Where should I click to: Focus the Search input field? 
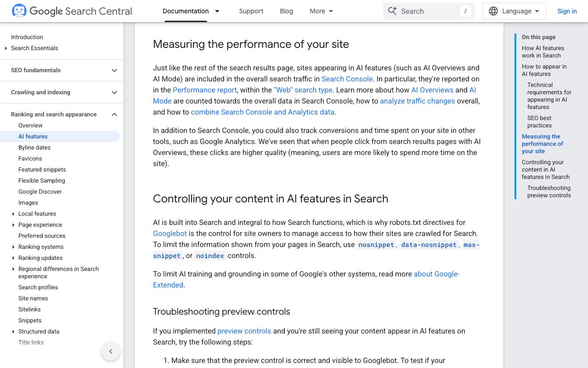tap(430, 11)
